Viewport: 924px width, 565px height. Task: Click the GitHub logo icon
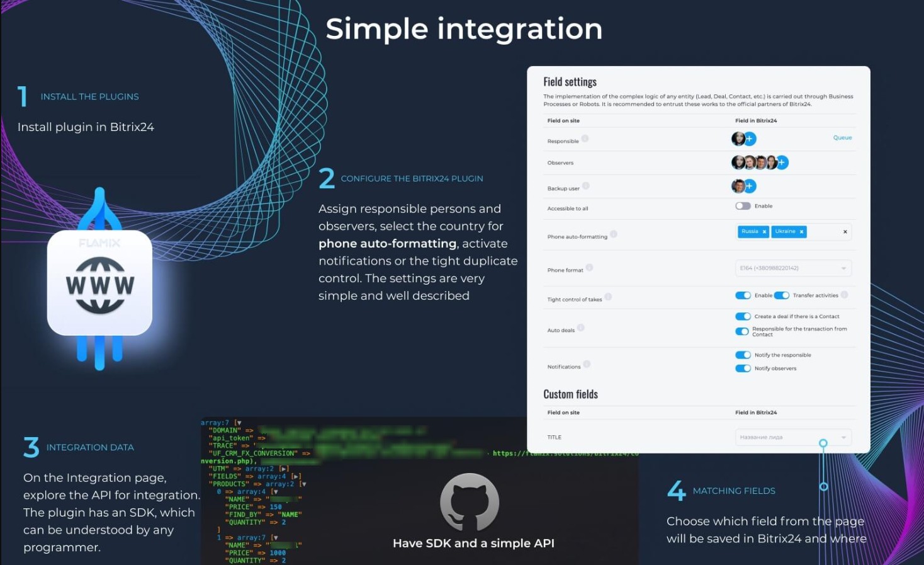(470, 502)
